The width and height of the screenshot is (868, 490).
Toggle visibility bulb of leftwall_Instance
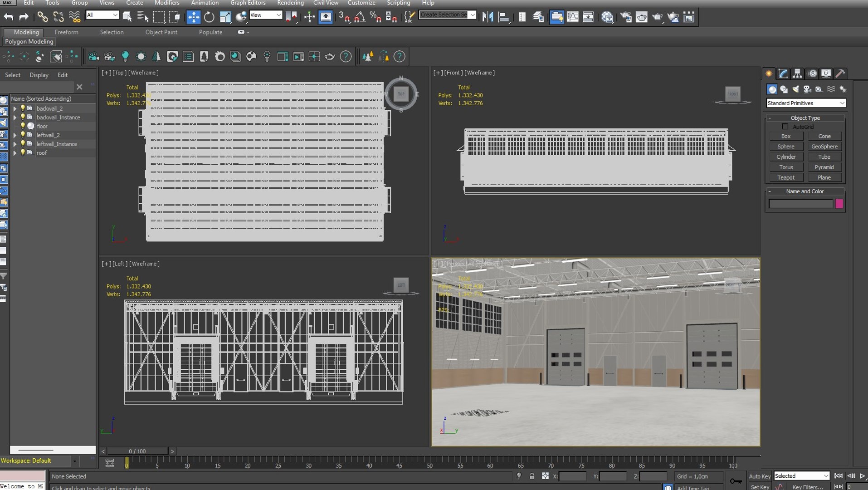[23, 143]
